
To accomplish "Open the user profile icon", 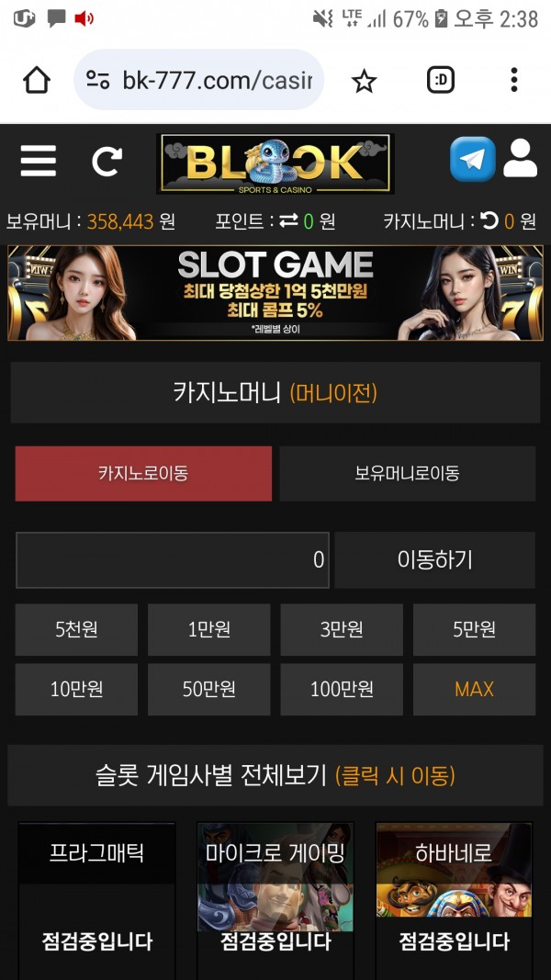I will (x=520, y=158).
